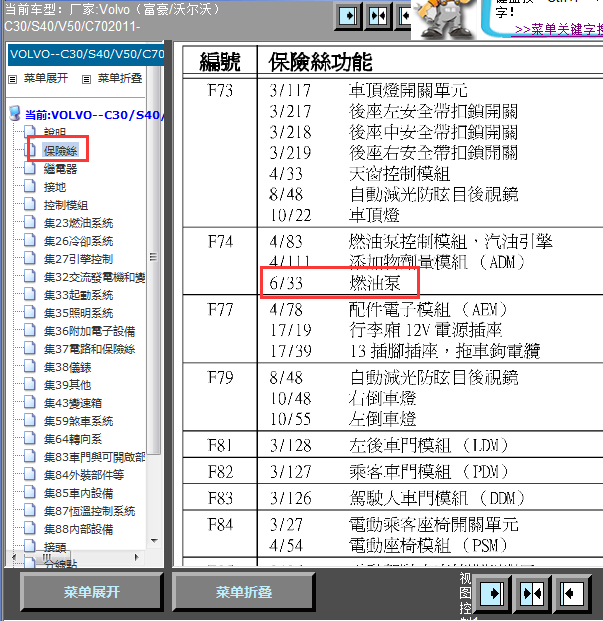Click the top expand-right view arrow icon

[348, 16]
